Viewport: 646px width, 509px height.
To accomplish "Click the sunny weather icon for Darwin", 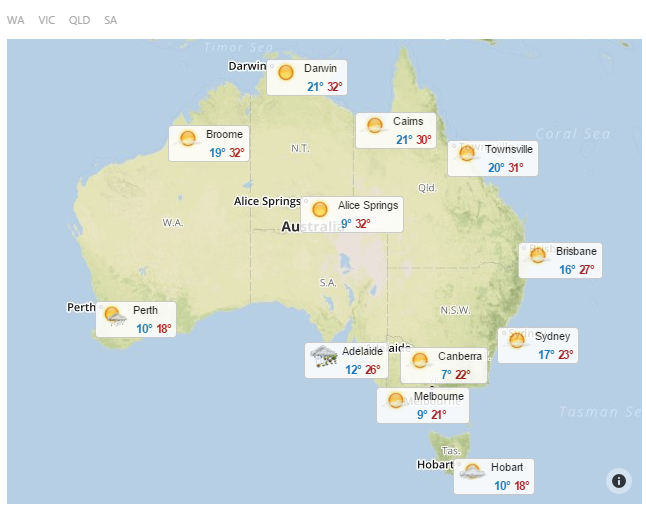I will [x=286, y=73].
